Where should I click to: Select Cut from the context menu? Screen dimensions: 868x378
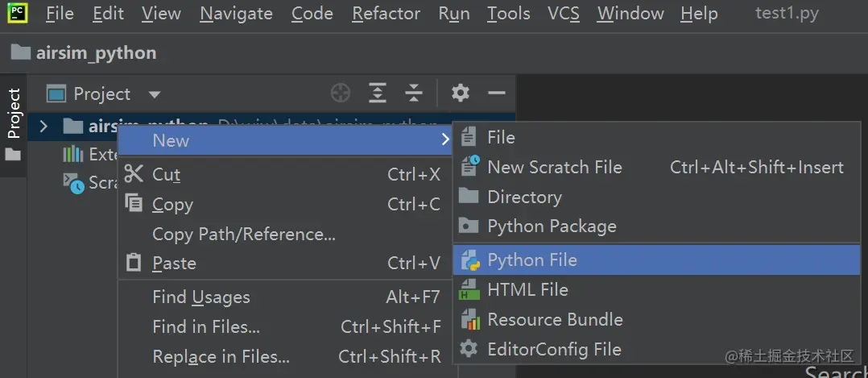pos(167,175)
